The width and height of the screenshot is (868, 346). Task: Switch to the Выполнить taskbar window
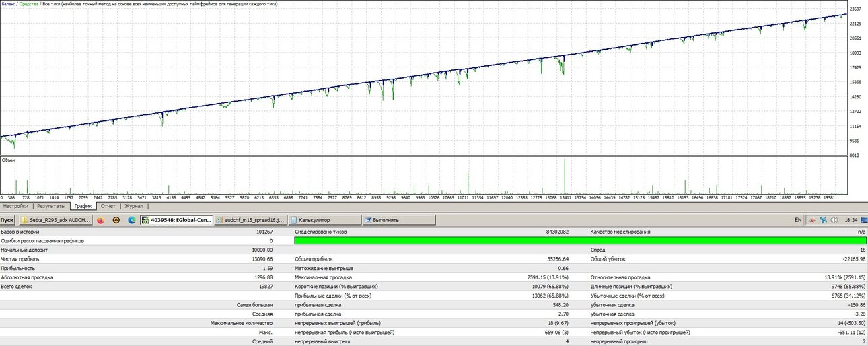point(399,219)
